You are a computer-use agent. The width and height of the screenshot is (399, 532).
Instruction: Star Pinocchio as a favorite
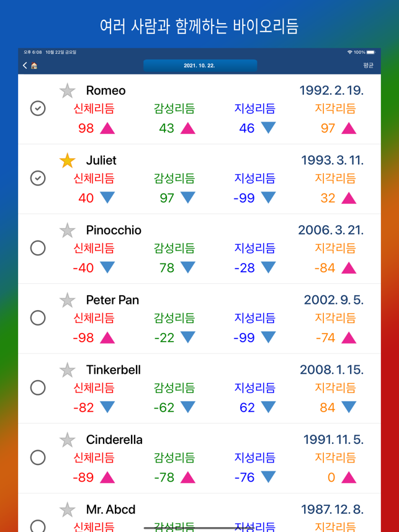(67, 231)
